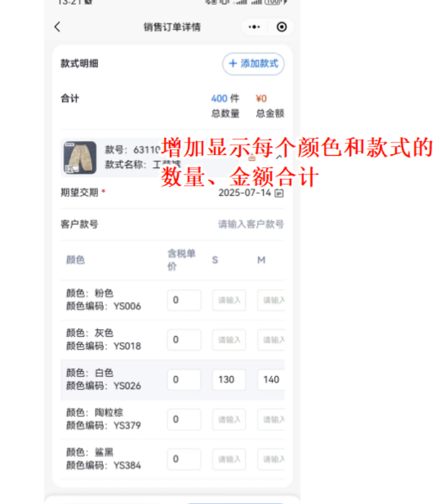Enter M quantity for 灰色 row
433x504 pixels.
point(271,340)
